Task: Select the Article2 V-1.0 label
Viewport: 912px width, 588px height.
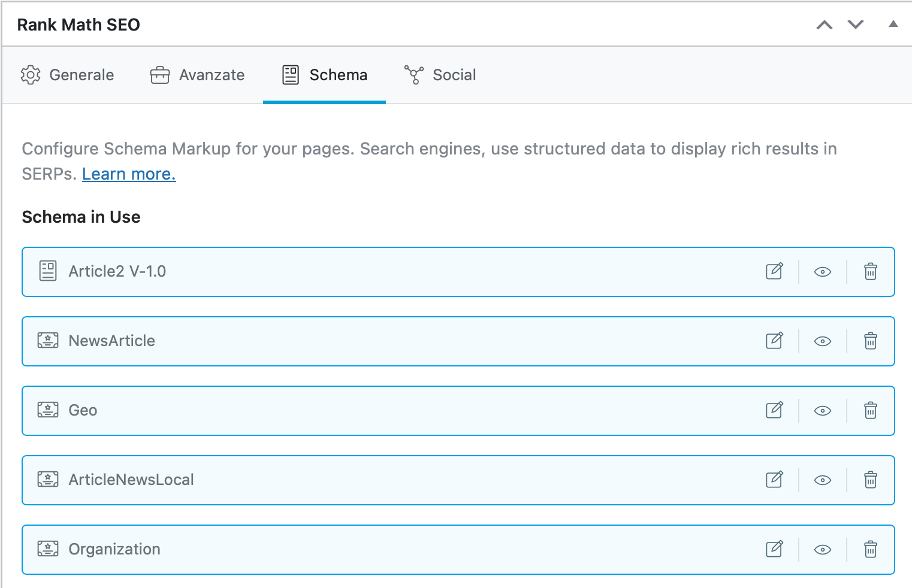Action: [x=117, y=271]
